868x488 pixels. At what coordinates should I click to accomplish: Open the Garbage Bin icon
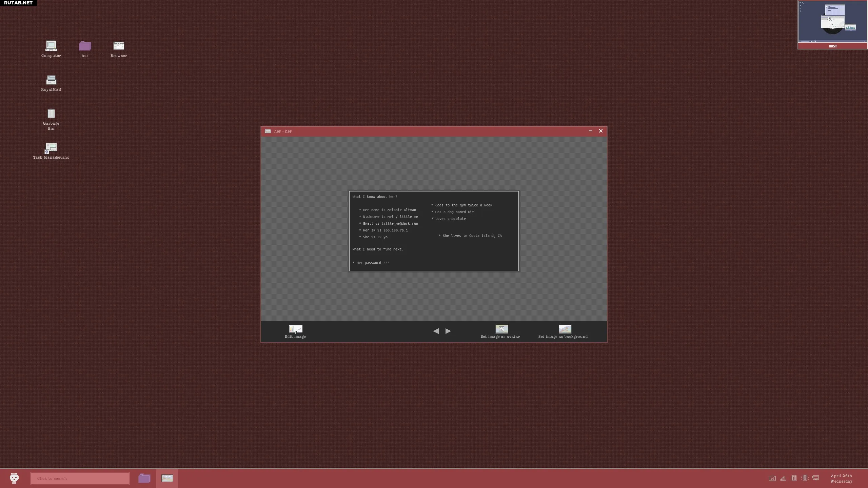(51, 119)
